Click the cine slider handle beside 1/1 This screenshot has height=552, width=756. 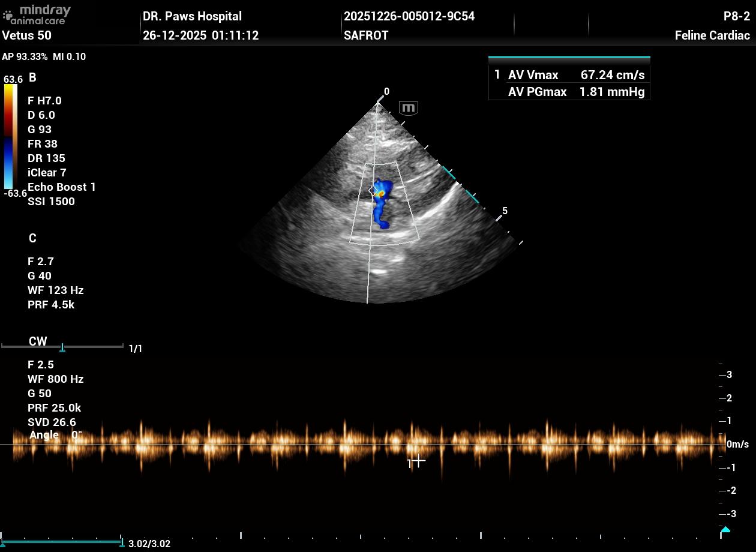[62, 348]
